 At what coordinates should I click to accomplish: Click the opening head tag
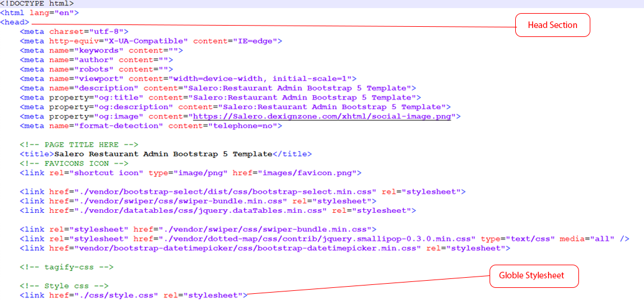pyautogui.click(x=15, y=22)
